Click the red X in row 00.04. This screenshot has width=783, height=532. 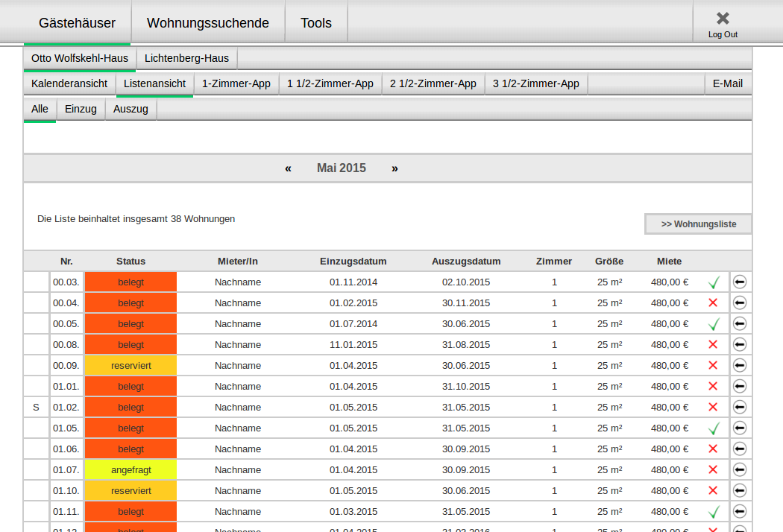tap(713, 303)
